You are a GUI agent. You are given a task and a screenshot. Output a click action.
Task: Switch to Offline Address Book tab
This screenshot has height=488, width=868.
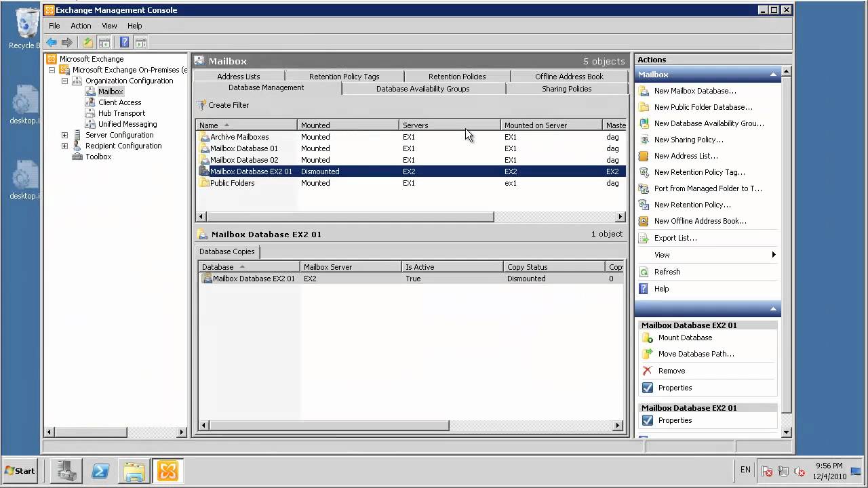(x=569, y=77)
